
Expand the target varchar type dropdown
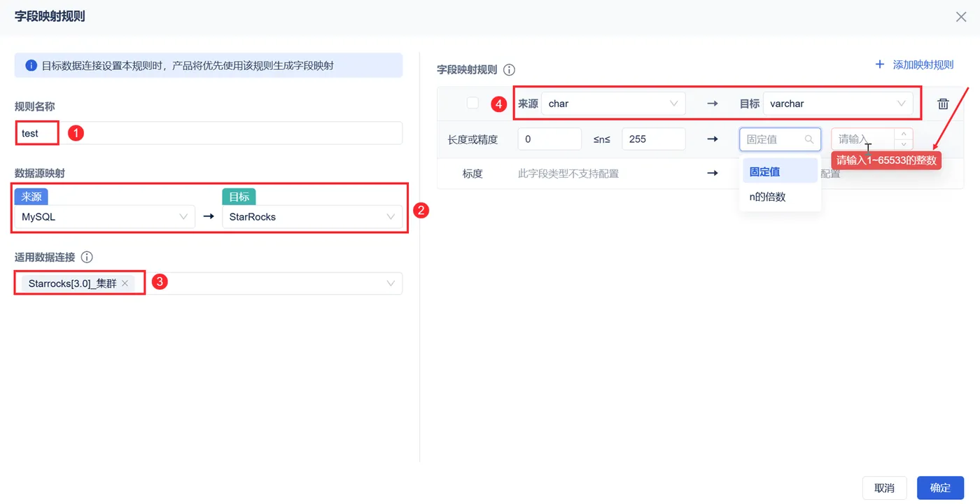click(x=837, y=104)
